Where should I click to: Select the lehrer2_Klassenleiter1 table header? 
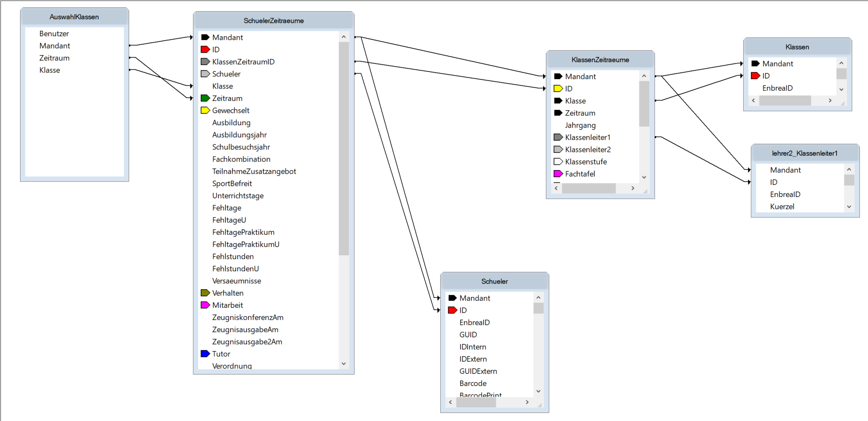pyautogui.click(x=805, y=153)
